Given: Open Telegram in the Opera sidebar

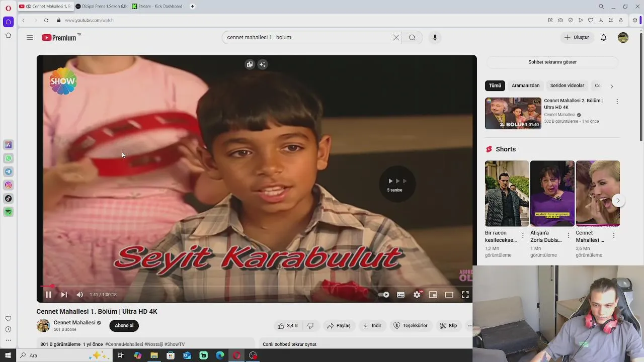Looking at the screenshot, I should 9,172.
